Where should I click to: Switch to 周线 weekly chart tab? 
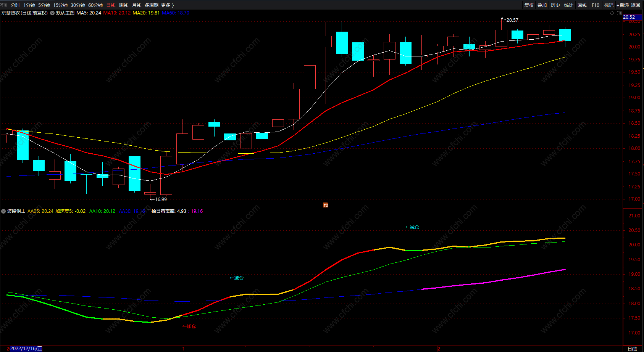123,5
